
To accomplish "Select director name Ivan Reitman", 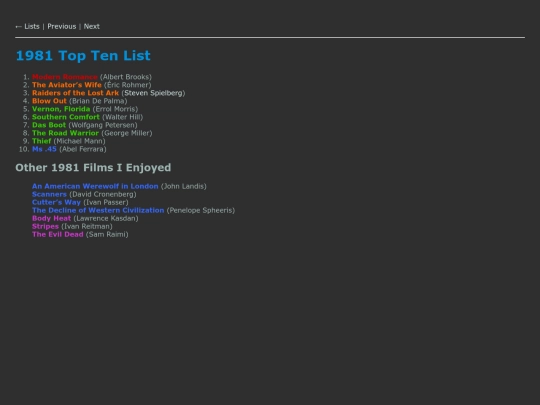I will (x=87, y=226).
